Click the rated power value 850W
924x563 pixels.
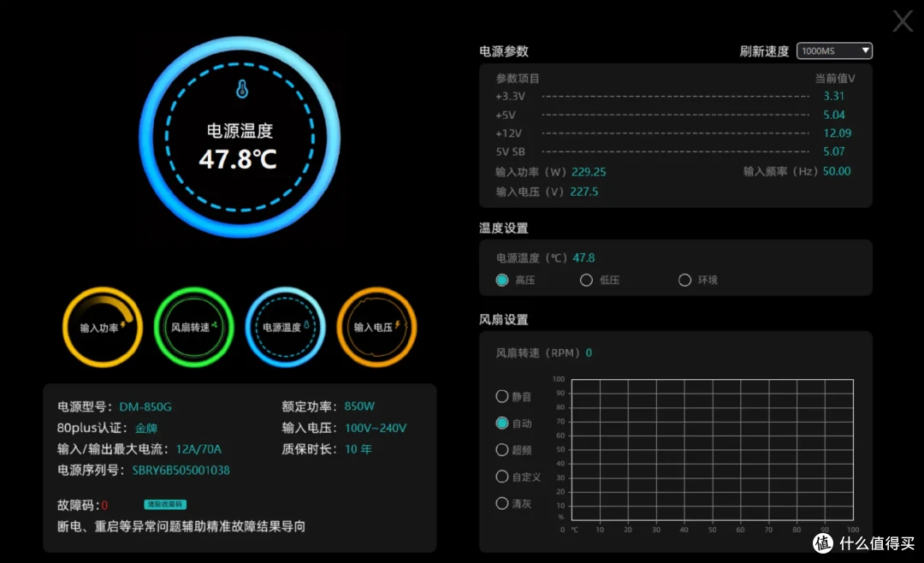pos(359,406)
